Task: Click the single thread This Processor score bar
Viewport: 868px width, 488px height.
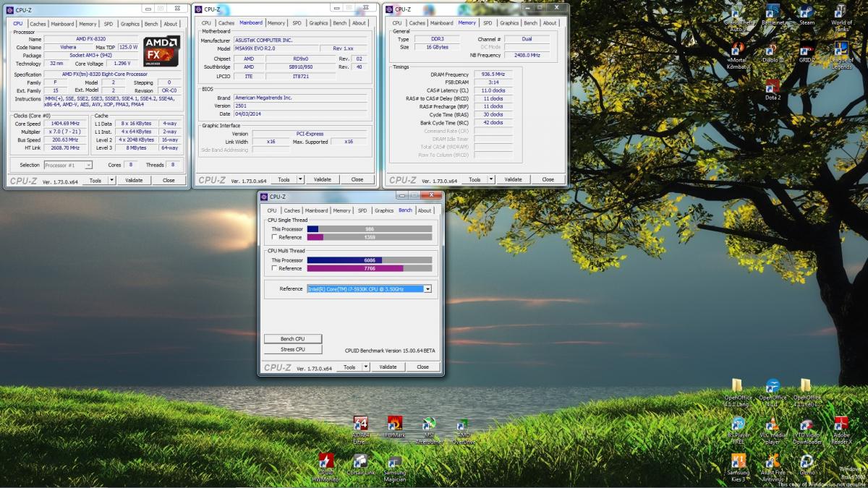Action: (370, 228)
